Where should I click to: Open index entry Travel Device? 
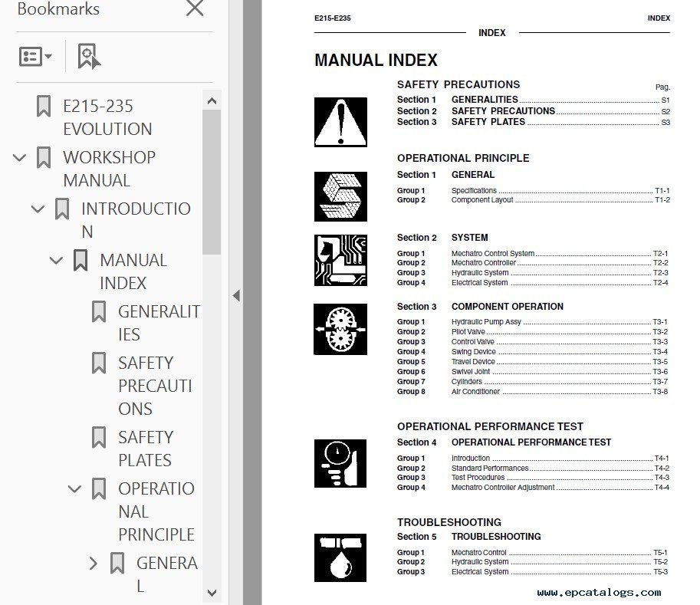click(x=533, y=362)
